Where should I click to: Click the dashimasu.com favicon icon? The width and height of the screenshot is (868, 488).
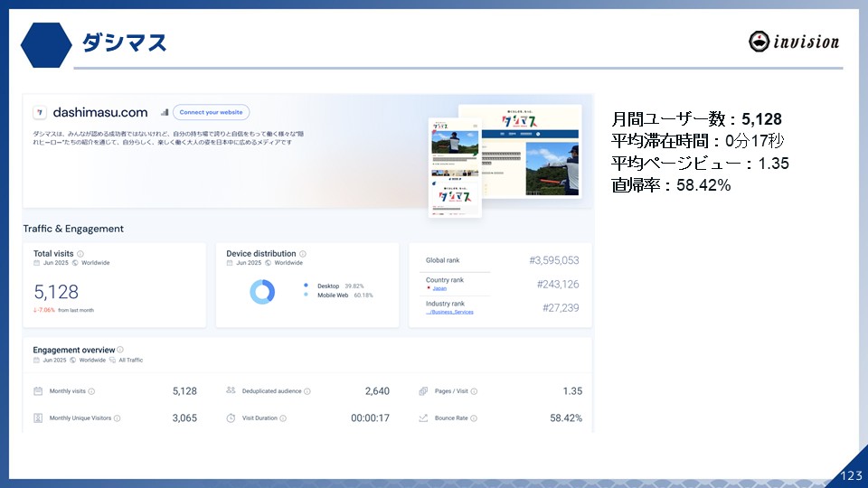[x=39, y=112]
